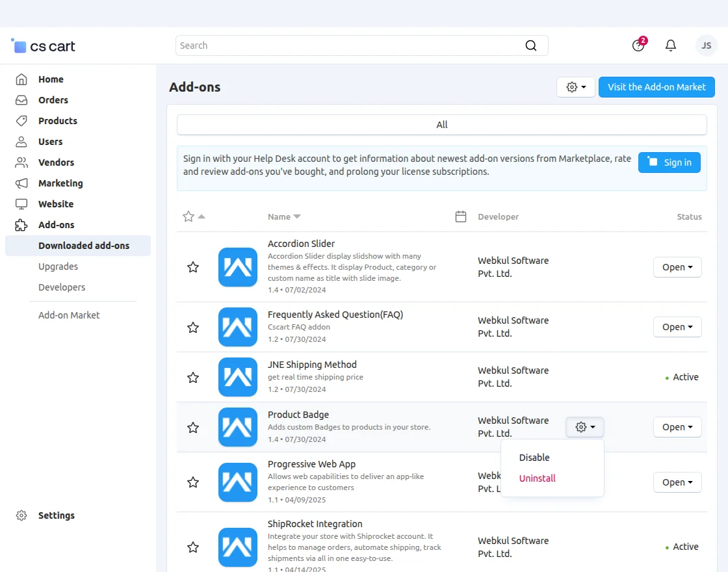Expand the Add-ons page gear dropdown

pyautogui.click(x=576, y=87)
